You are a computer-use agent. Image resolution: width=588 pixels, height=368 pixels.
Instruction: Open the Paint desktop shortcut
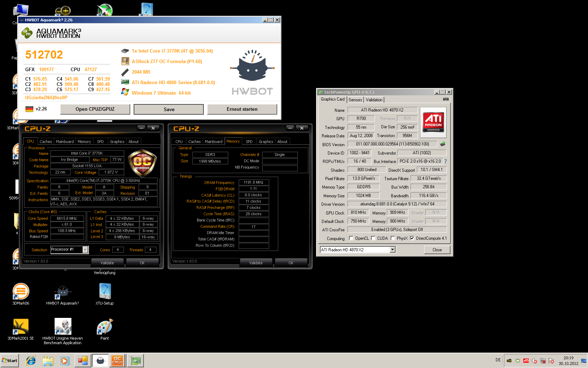[x=105, y=329]
